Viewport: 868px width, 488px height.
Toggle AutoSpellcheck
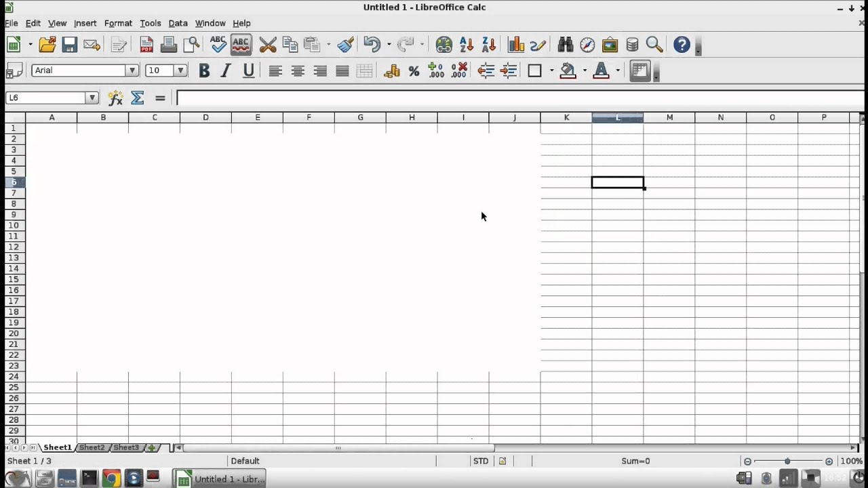point(241,45)
